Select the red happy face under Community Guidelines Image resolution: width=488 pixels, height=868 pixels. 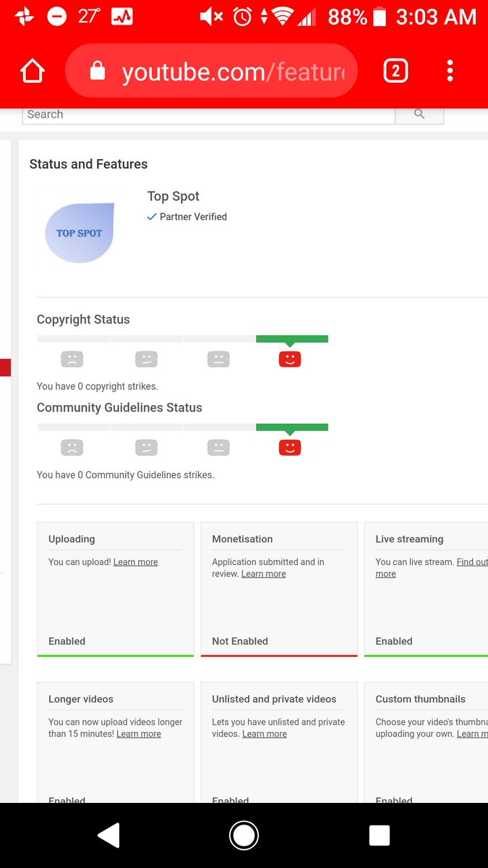click(290, 448)
